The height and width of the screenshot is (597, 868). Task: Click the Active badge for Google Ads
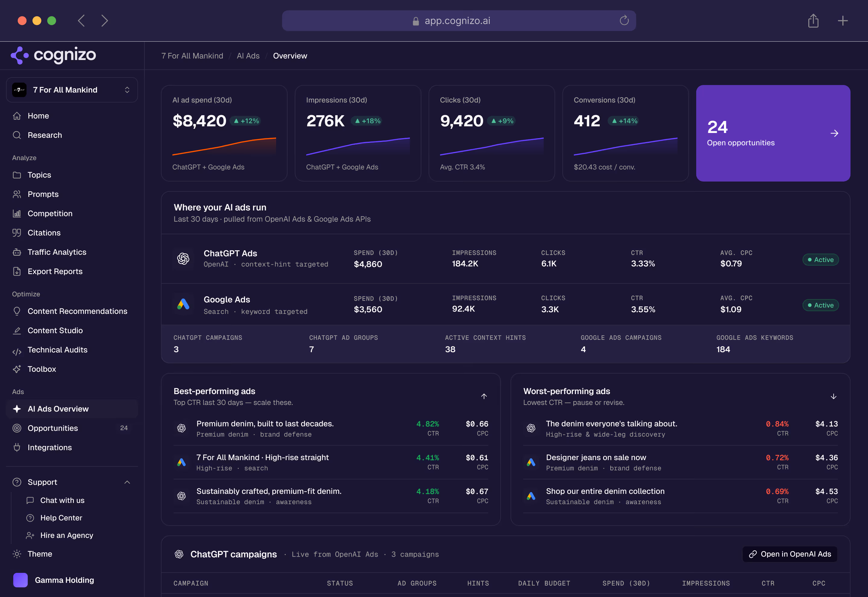coord(821,305)
